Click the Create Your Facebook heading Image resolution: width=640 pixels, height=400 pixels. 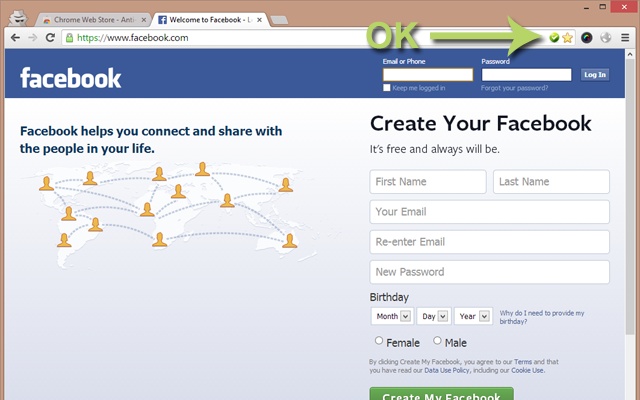tap(480, 124)
